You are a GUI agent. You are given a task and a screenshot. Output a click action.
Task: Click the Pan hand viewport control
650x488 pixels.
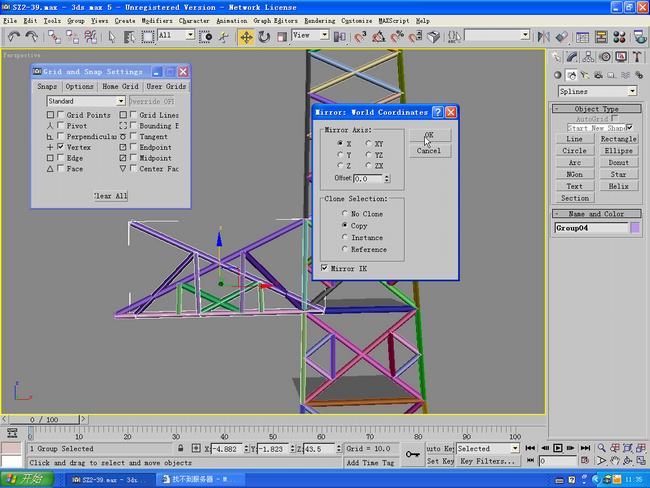pyautogui.click(x=614, y=461)
